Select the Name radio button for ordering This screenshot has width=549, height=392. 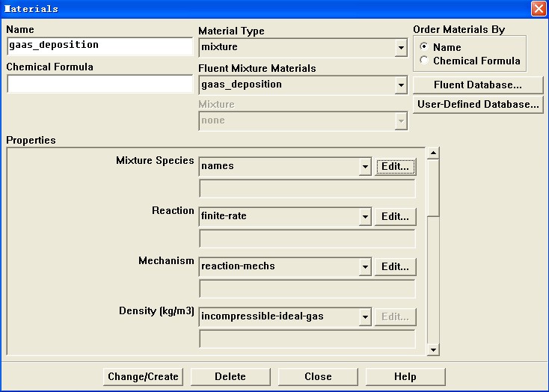tap(425, 48)
